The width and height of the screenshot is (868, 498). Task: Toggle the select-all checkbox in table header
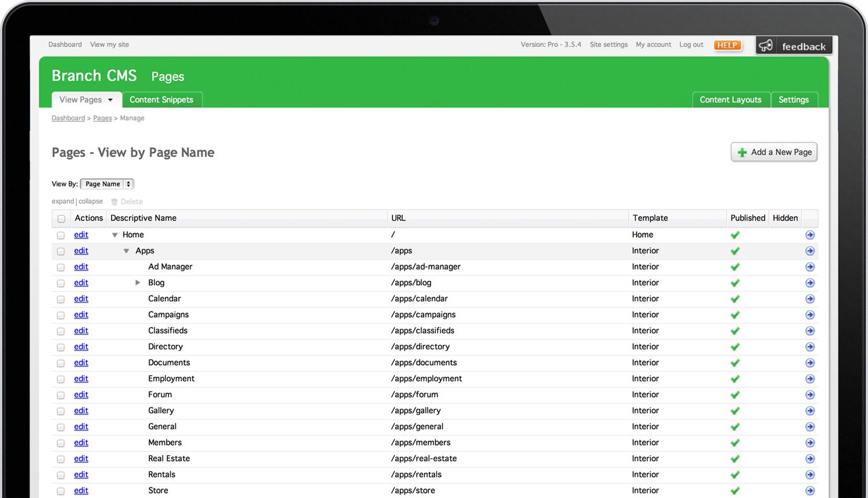tap(61, 219)
